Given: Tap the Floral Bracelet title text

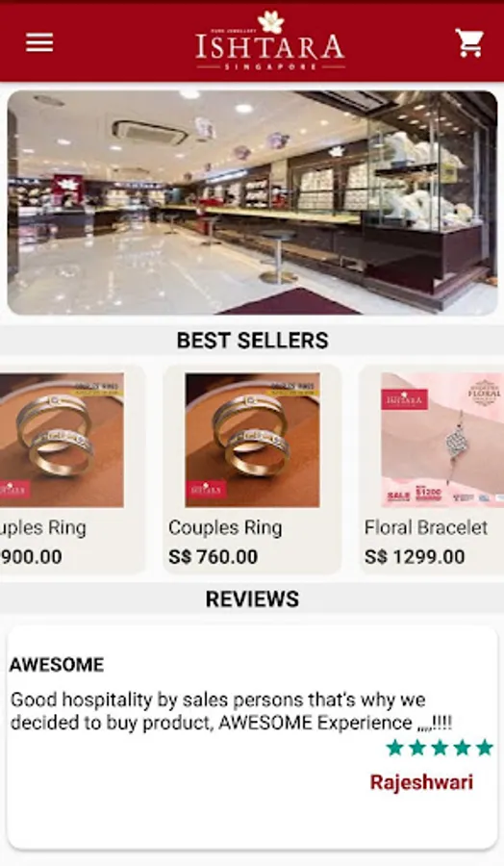Looking at the screenshot, I should click(x=426, y=527).
